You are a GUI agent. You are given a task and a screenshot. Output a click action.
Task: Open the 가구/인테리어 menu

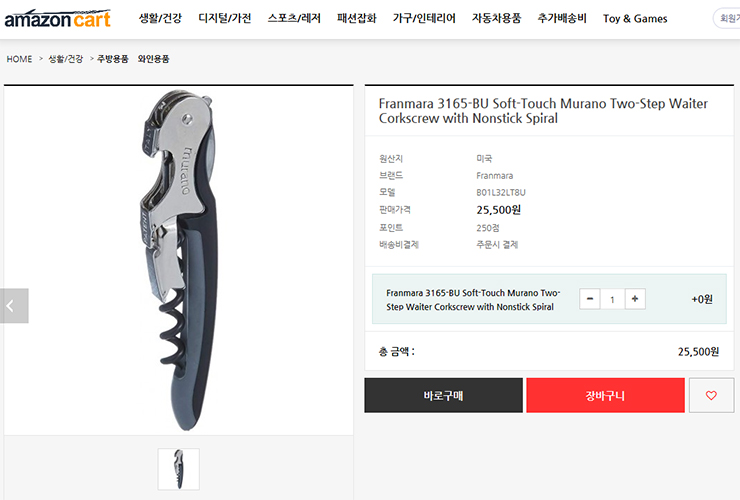pyautogui.click(x=424, y=18)
